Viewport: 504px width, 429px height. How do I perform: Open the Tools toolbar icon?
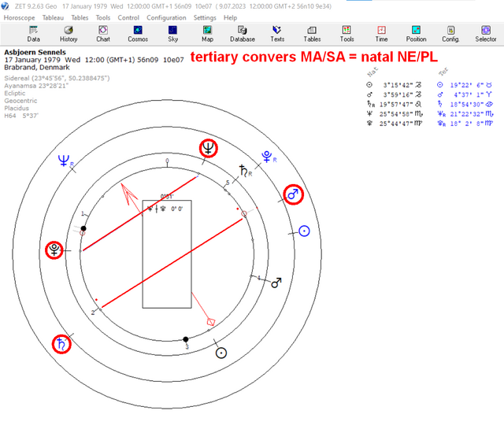[x=346, y=34]
